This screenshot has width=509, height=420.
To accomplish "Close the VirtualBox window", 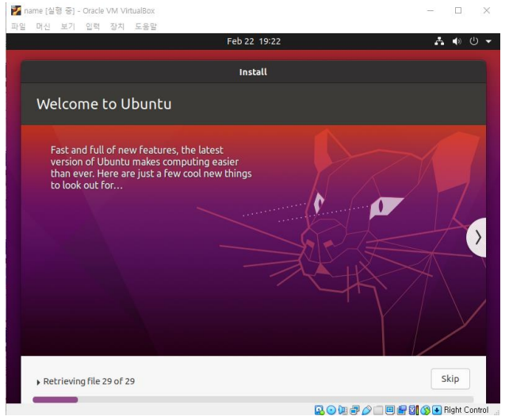I will 487,11.
